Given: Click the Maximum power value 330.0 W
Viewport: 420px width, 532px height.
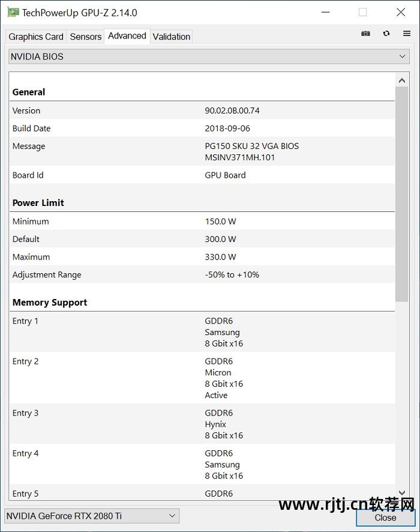Looking at the screenshot, I should point(220,257).
